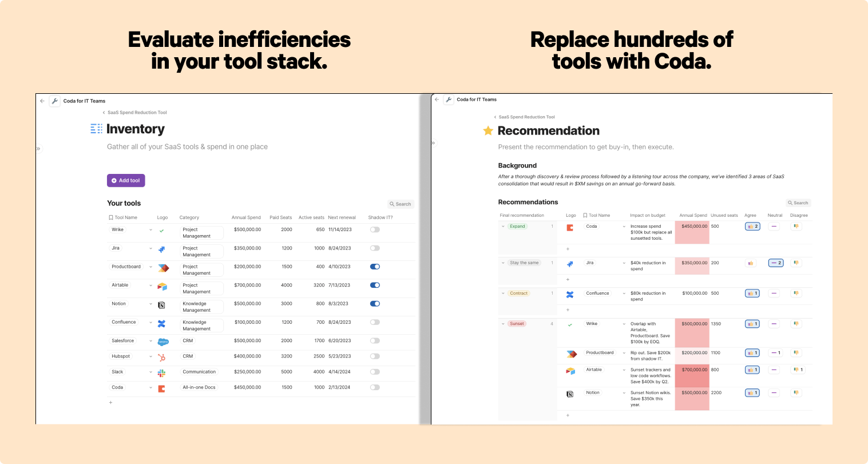The image size is (868, 464).
Task: Collapse the Expand recommendation group
Action: (x=503, y=227)
